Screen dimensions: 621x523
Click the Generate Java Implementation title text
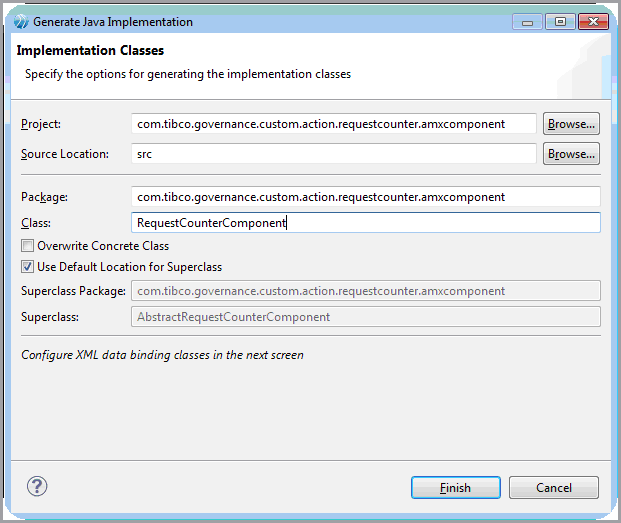point(113,21)
